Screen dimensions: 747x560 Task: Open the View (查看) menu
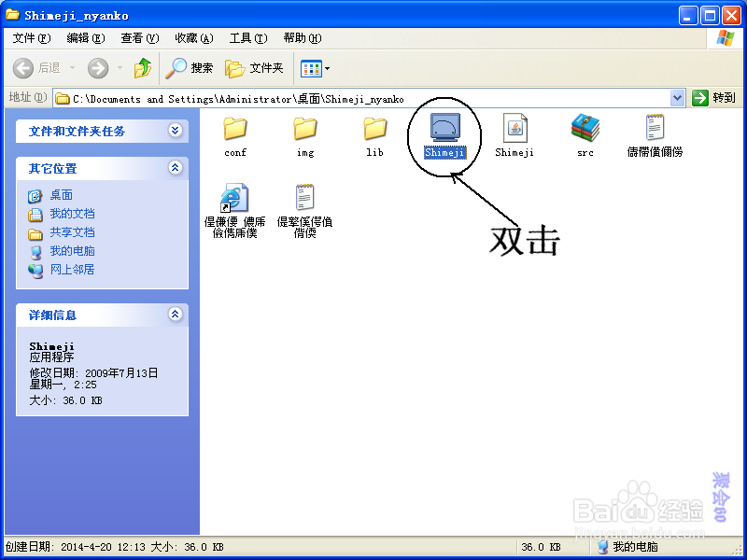point(139,38)
